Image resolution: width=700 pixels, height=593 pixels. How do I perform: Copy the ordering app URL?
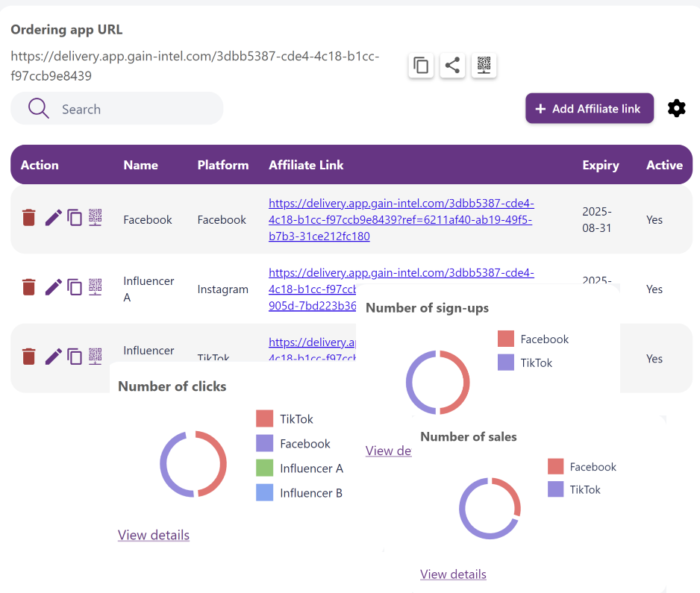coord(421,66)
